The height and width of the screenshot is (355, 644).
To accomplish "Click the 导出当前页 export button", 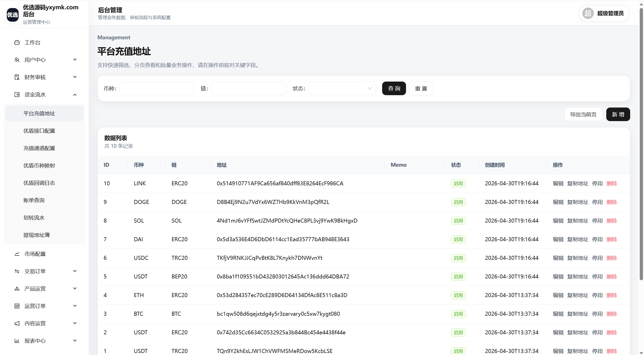I will pyautogui.click(x=583, y=115).
